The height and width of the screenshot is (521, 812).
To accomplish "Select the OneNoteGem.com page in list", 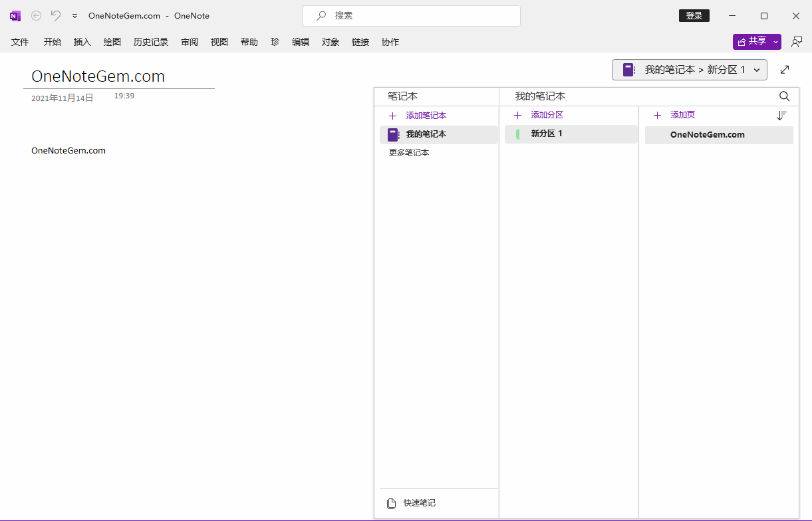I will pyautogui.click(x=719, y=135).
